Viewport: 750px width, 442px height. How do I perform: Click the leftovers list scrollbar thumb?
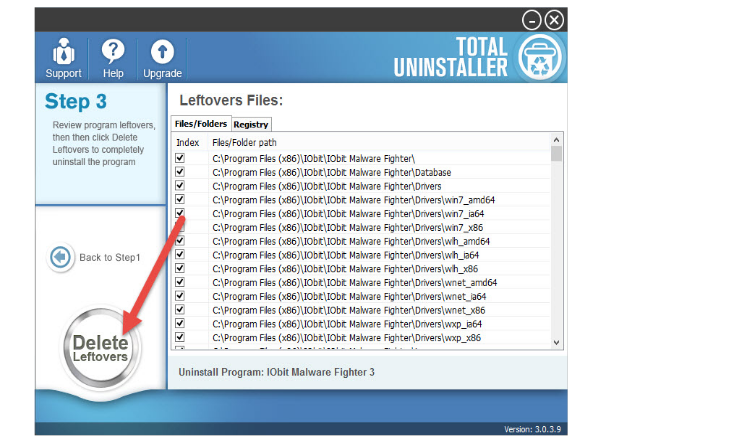click(x=556, y=154)
